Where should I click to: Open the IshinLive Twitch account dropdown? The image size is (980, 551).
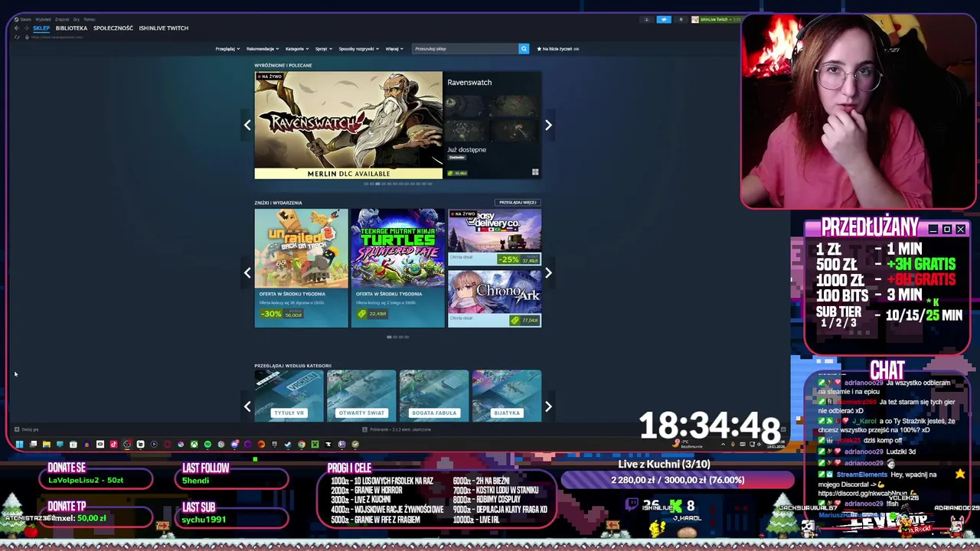coord(716,19)
